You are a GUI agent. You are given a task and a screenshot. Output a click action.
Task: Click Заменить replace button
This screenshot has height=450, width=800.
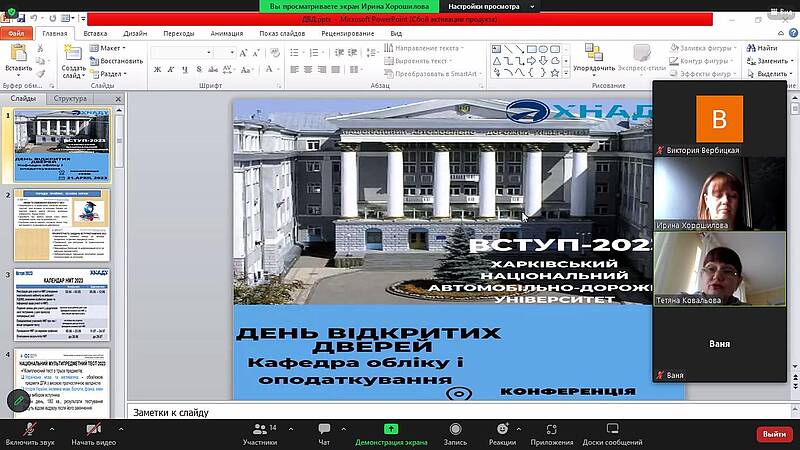[x=769, y=61]
